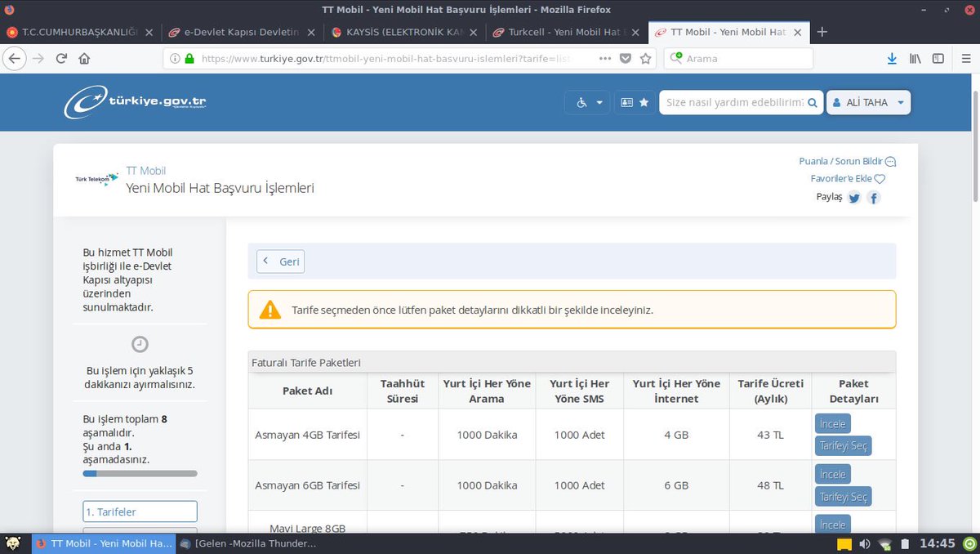This screenshot has height=554, width=980.
Task: Click the Paket Adı column header
Action: 308,391
